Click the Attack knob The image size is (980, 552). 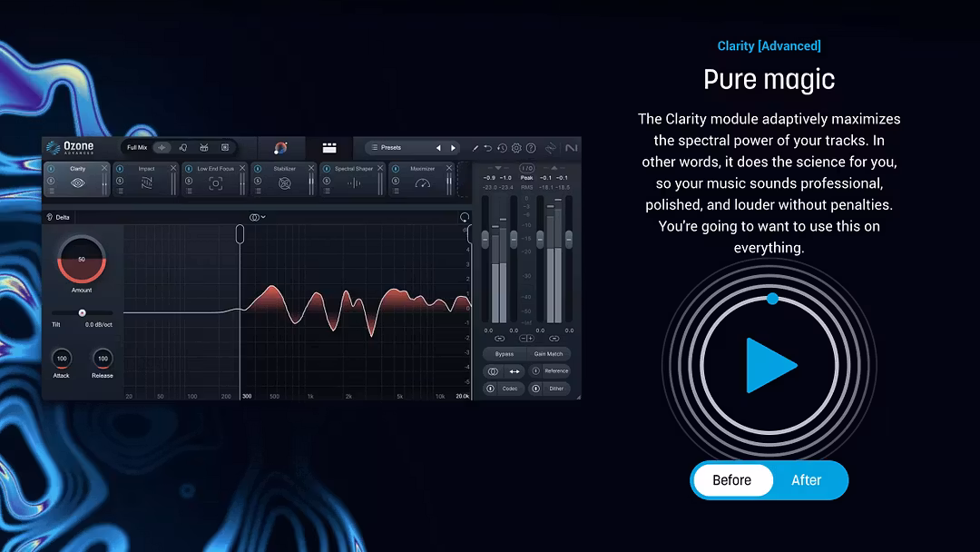pyautogui.click(x=62, y=359)
